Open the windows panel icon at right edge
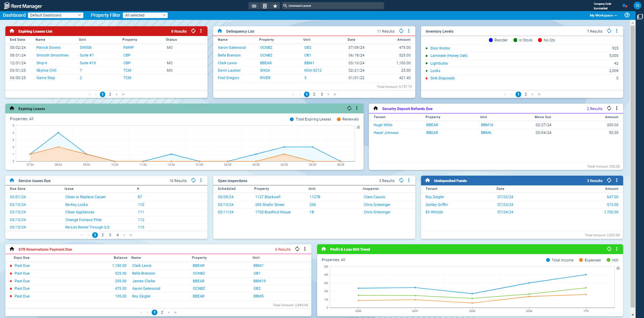Screen dimensions: 644x318 coord(640,17)
